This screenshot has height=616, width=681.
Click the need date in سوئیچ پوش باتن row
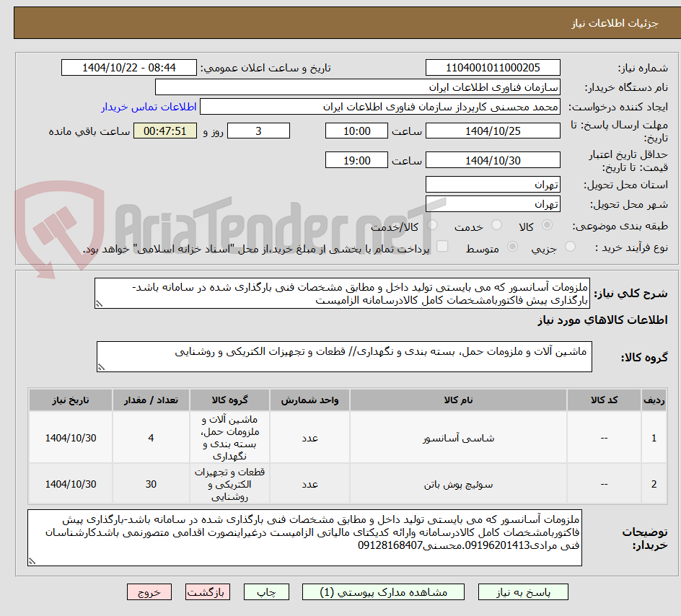pyautogui.click(x=71, y=484)
